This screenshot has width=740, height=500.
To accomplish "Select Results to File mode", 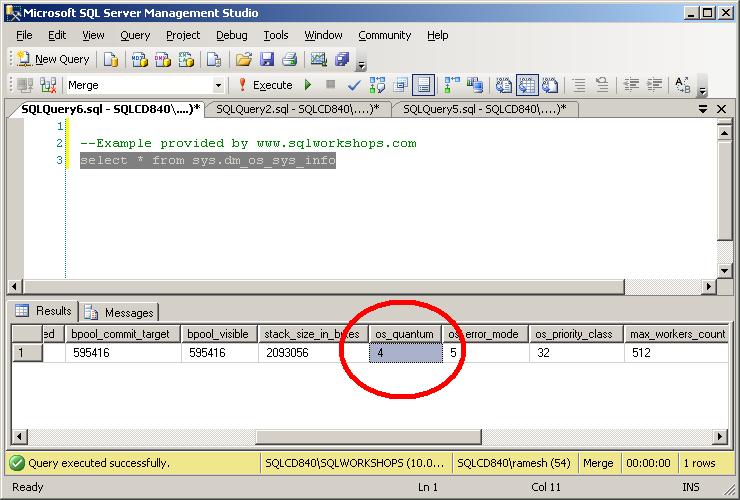I will [x=550, y=85].
